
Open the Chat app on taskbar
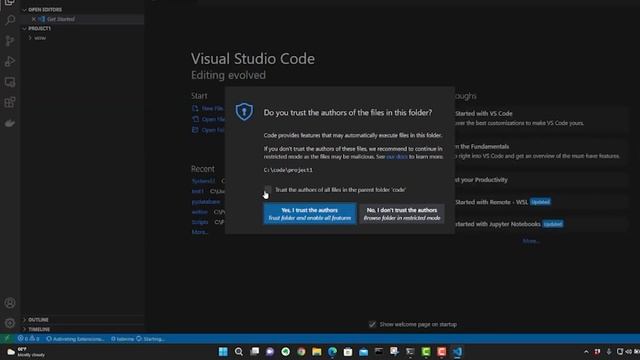(270, 351)
